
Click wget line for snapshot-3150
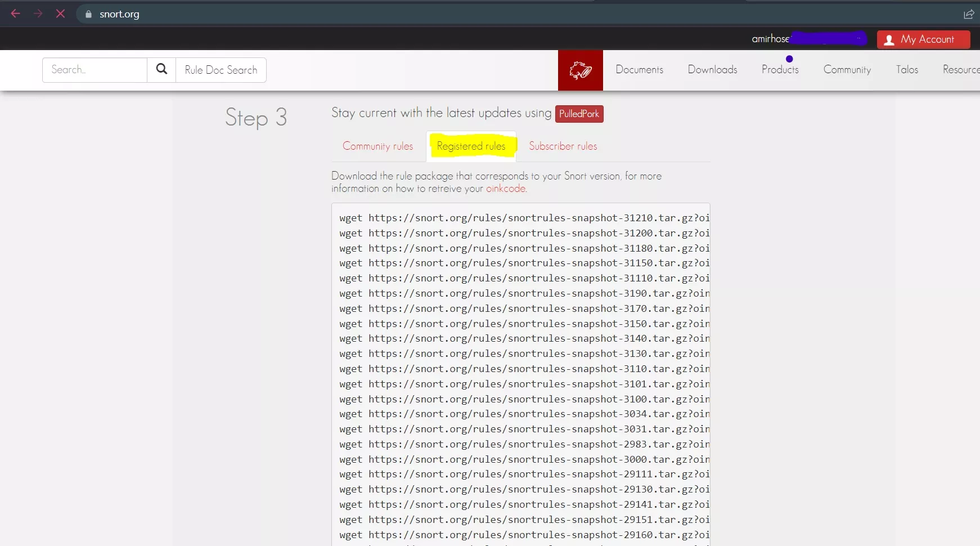[x=524, y=324]
